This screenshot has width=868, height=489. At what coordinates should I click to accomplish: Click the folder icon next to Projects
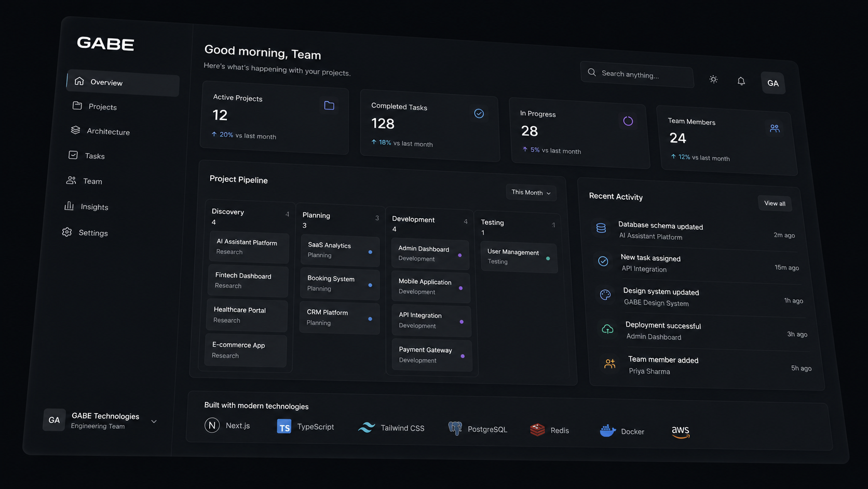(x=77, y=105)
